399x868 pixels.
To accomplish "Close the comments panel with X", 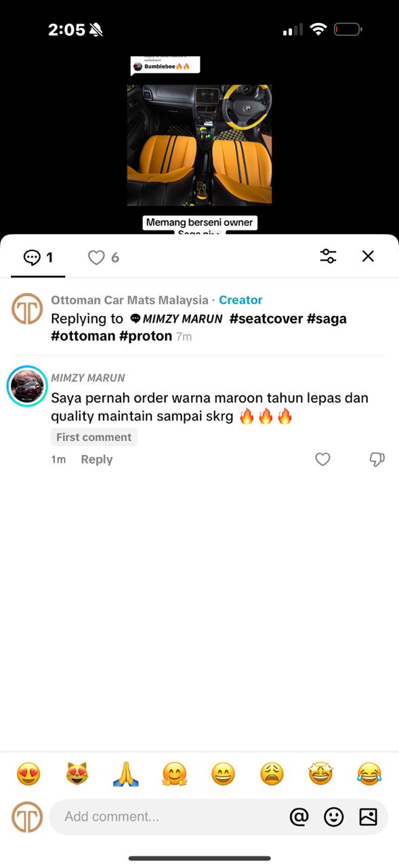I will [368, 256].
